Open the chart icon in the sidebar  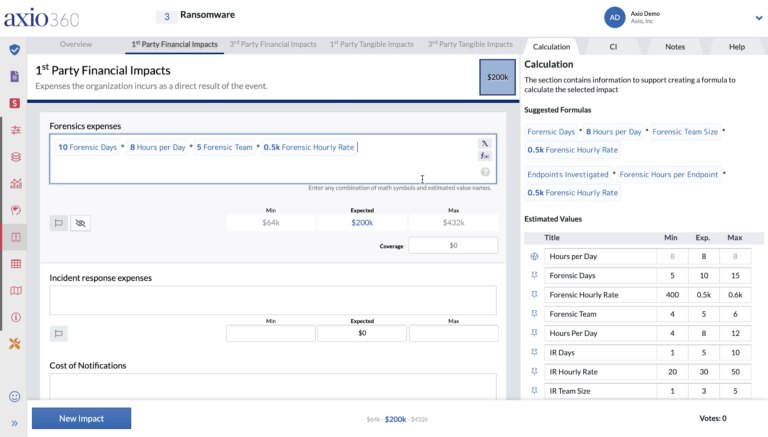(16, 184)
